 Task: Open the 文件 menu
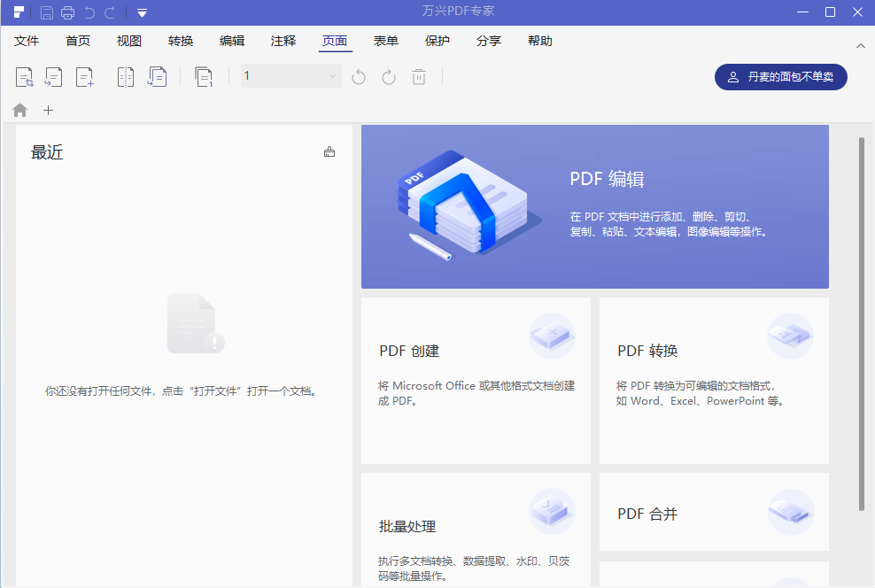(x=27, y=41)
